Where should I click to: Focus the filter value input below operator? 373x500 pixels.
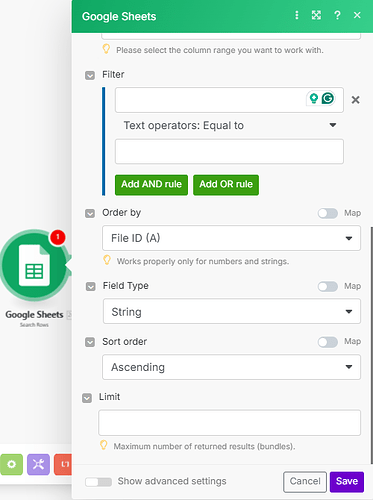(x=229, y=152)
